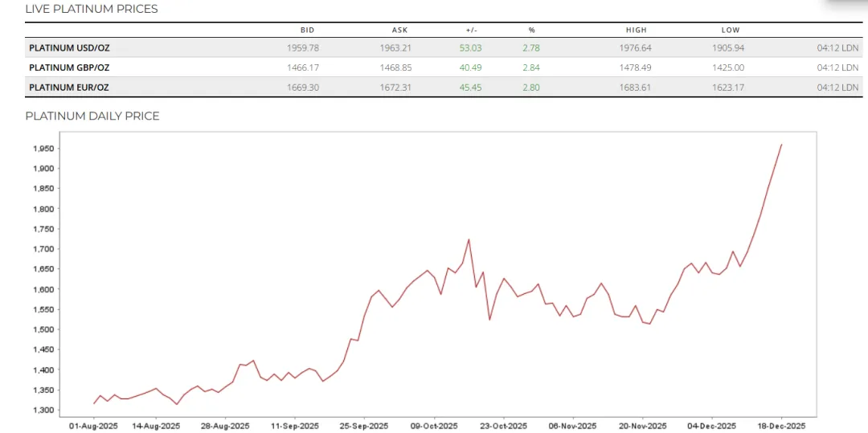Select the GBP bid value 1466.17
The height and width of the screenshot is (433, 868).
tap(303, 67)
